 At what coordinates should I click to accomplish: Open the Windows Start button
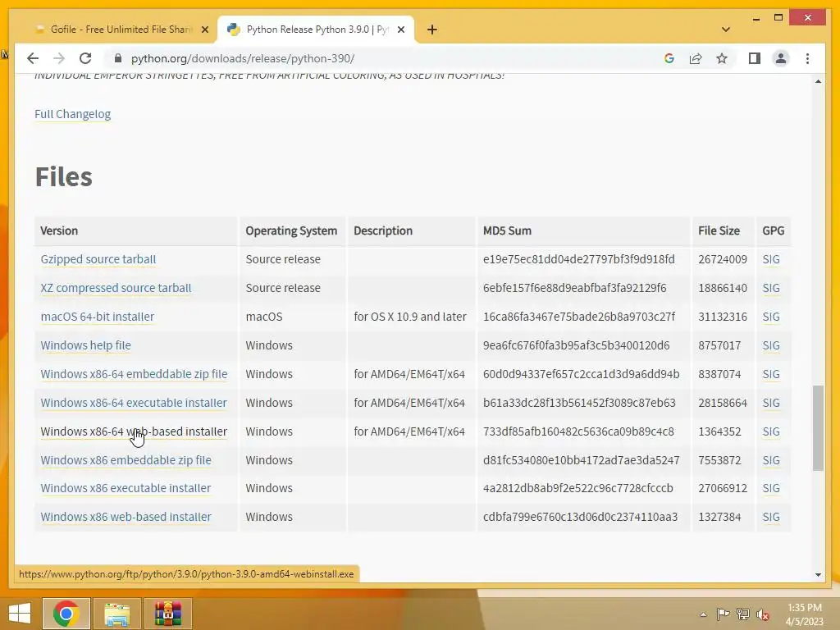pos(20,614)
